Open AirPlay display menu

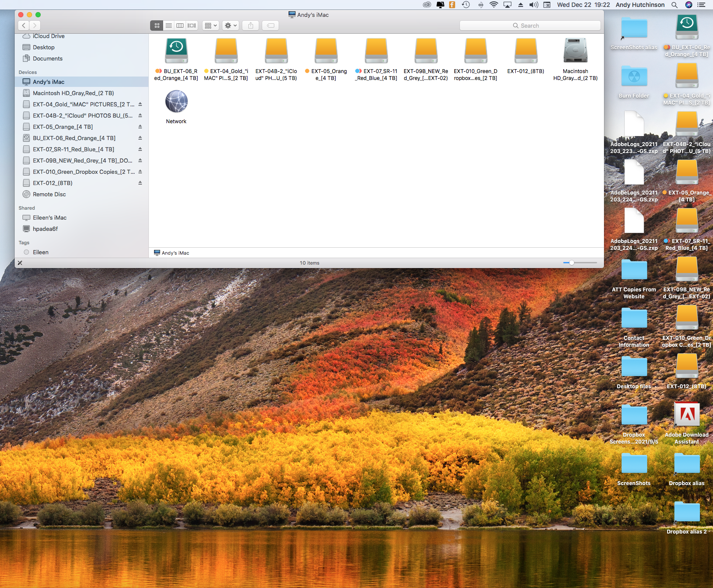point(507,5)
